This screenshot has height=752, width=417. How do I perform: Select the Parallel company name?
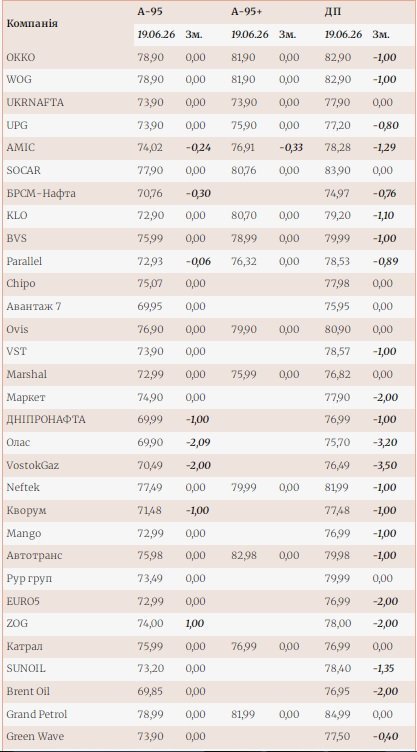point(24,261)
